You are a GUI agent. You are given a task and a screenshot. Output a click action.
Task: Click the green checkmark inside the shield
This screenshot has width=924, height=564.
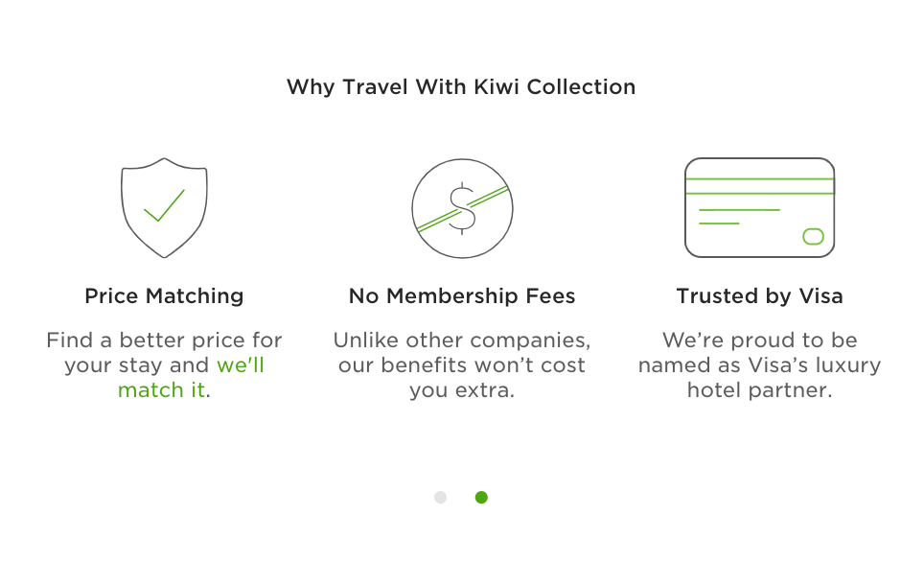click(165, 205)
